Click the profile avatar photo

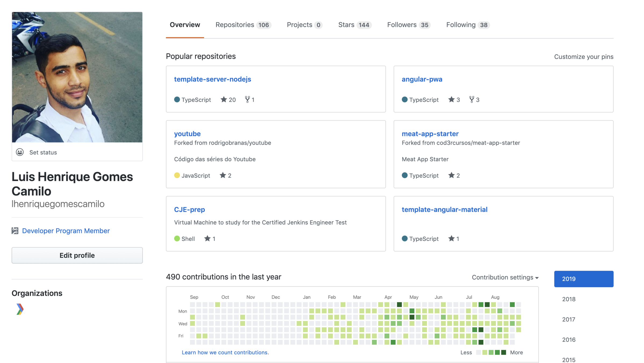pyautogui.click(x=77, y=77)
